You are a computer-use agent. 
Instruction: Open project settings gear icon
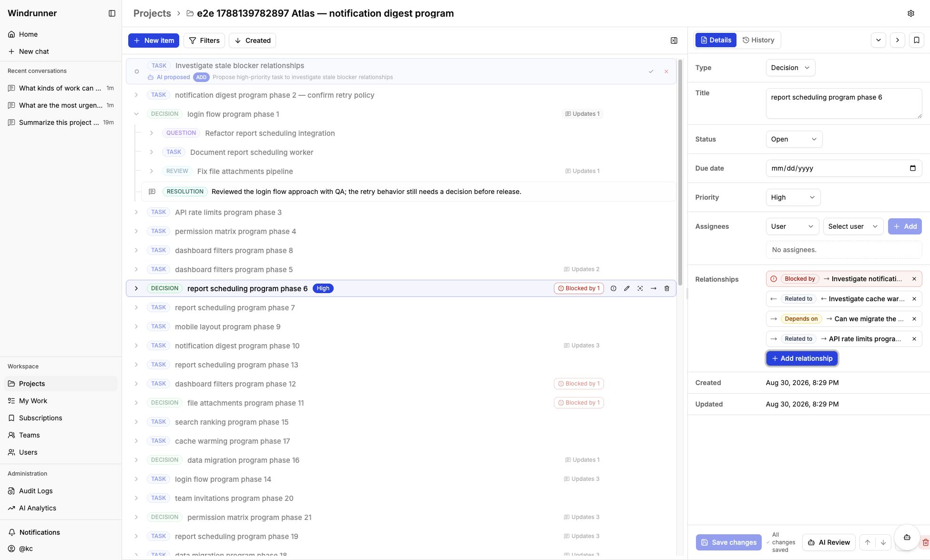911,13
